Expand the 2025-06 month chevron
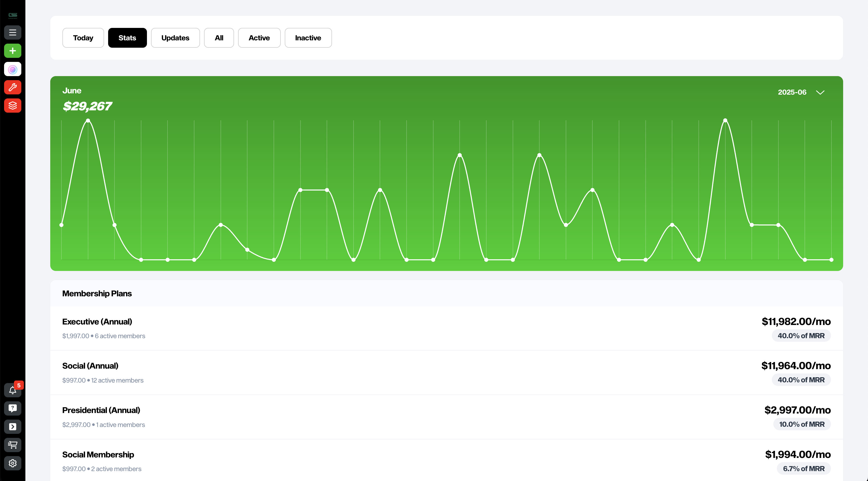Screen dimensions: 868x481 tap(820, 92)
